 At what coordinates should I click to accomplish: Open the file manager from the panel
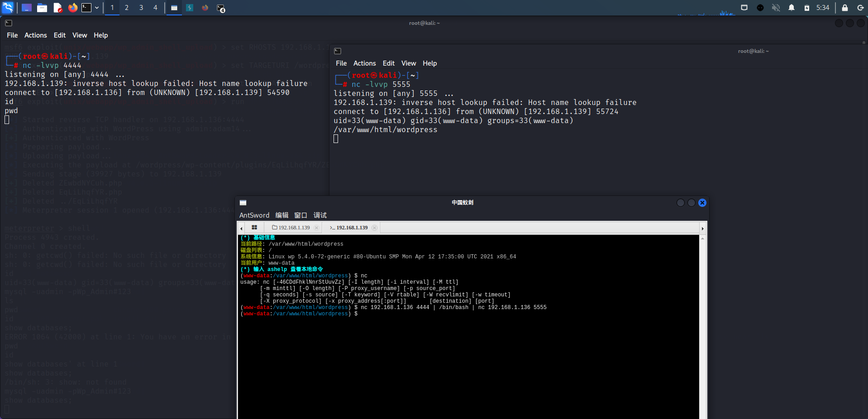pyautogui.click(x=42, y=8)
